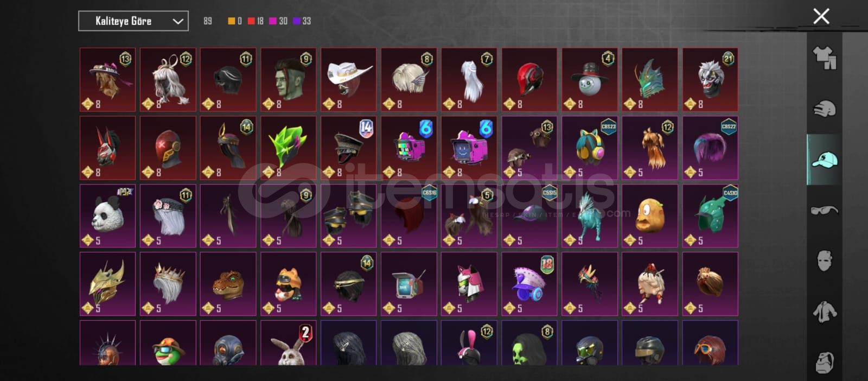The image size is (868, 381).
Task: Open the outfits category in sidebar
Action: tap(824, 58)
